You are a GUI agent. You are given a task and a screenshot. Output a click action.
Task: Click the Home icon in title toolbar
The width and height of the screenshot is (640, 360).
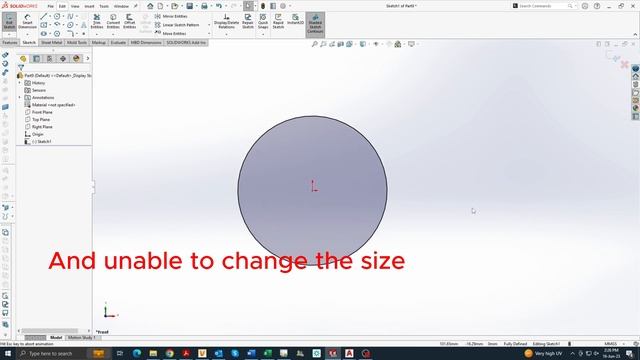150,6
